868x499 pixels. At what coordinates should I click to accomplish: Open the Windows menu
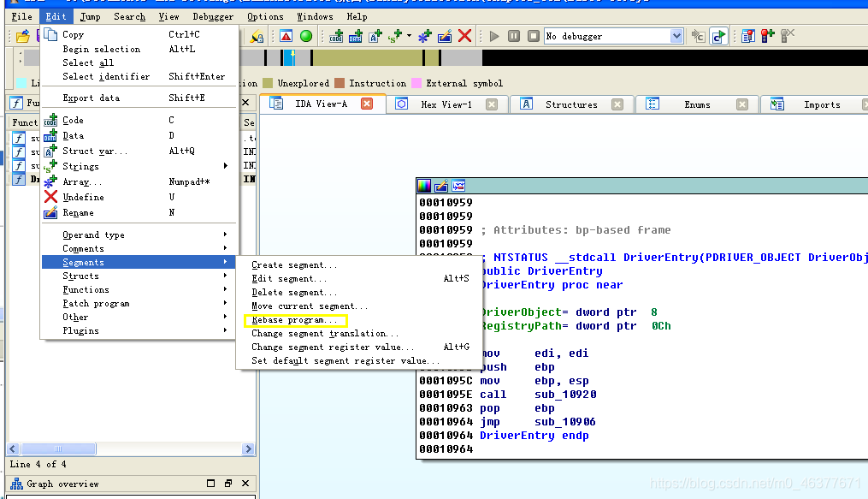click(315, 16)
